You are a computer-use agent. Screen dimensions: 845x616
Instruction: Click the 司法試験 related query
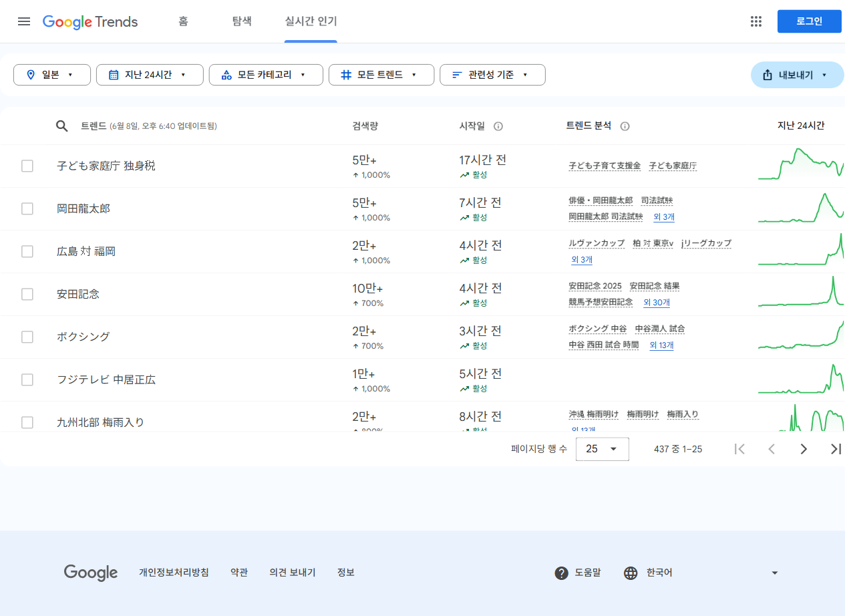tap(657, 200)
